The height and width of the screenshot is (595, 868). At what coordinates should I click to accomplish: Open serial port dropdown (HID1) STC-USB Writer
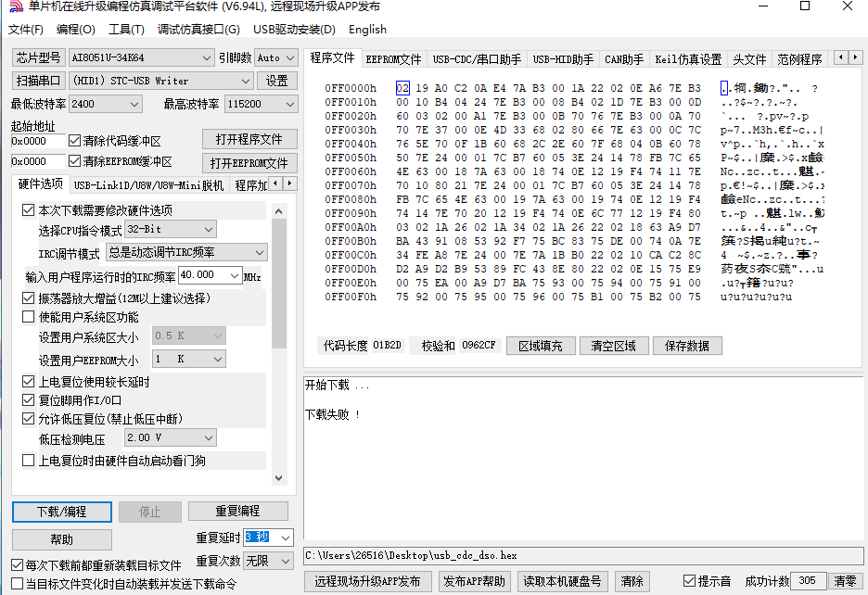tap(161, 81)
